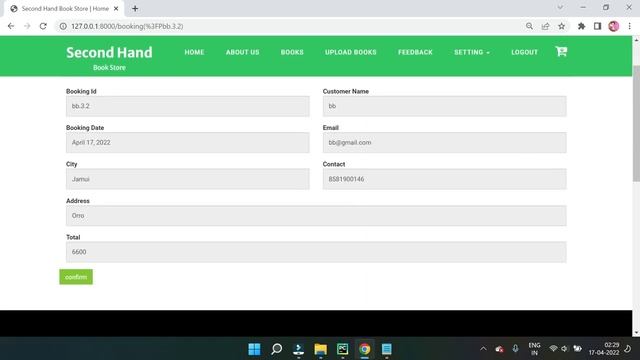Reload the booking page
640x360 pixels.
pos(43,26)
